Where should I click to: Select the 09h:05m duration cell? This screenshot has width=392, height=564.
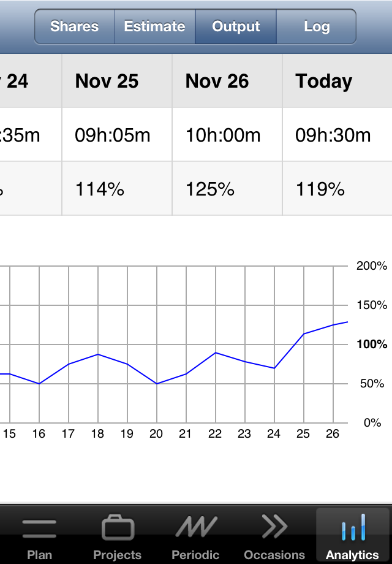[117, 135]
